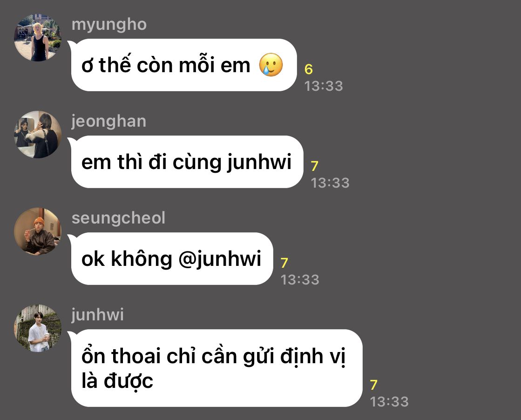Tap the yellow read count 6
This screenshot has height=420, width=521.
click(309, 69)
